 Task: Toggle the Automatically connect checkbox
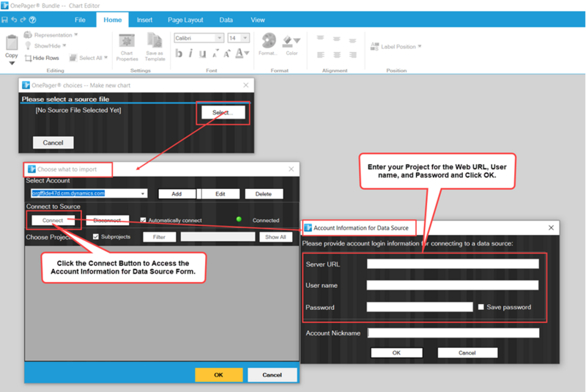(143, 220)
